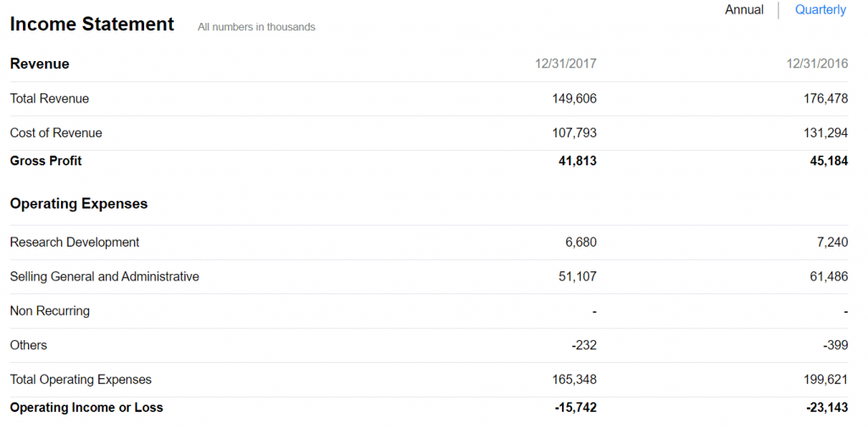Click the 12/31/2017 column header
868x429 pixels.
tap(565, 64)
